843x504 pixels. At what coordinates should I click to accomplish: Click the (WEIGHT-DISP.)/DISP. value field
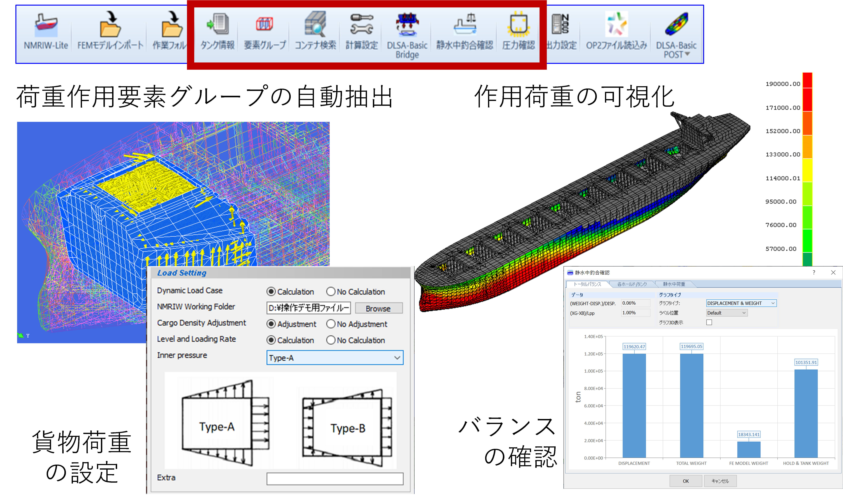636,303
